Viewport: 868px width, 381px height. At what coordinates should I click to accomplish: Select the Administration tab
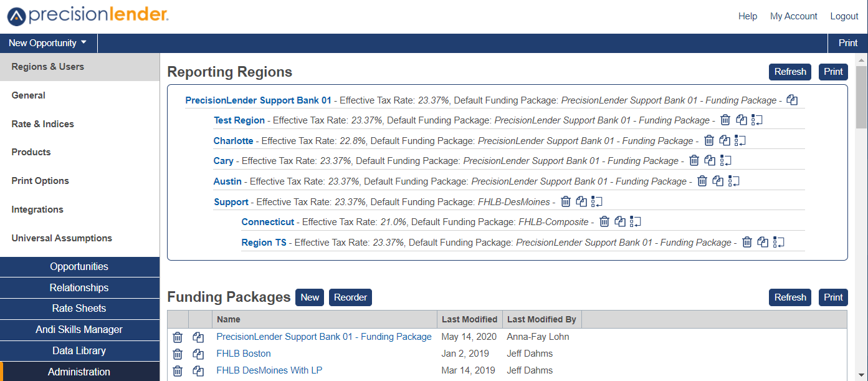point(80,372)
